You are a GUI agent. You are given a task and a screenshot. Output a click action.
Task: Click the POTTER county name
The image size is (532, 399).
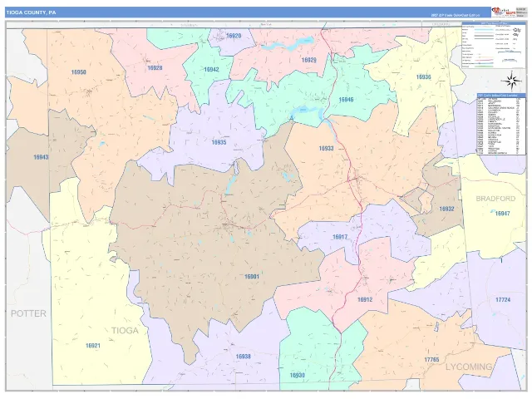(28, 313)
